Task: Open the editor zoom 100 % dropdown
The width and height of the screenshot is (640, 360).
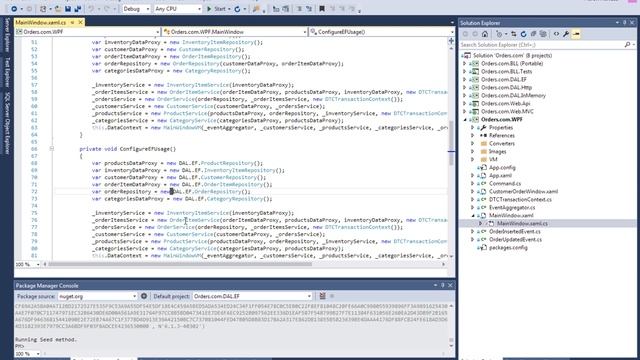Action: (28, 264)
